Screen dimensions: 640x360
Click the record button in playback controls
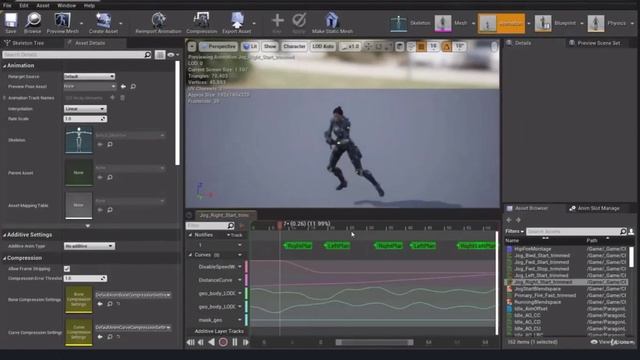(x=223, y=342)
